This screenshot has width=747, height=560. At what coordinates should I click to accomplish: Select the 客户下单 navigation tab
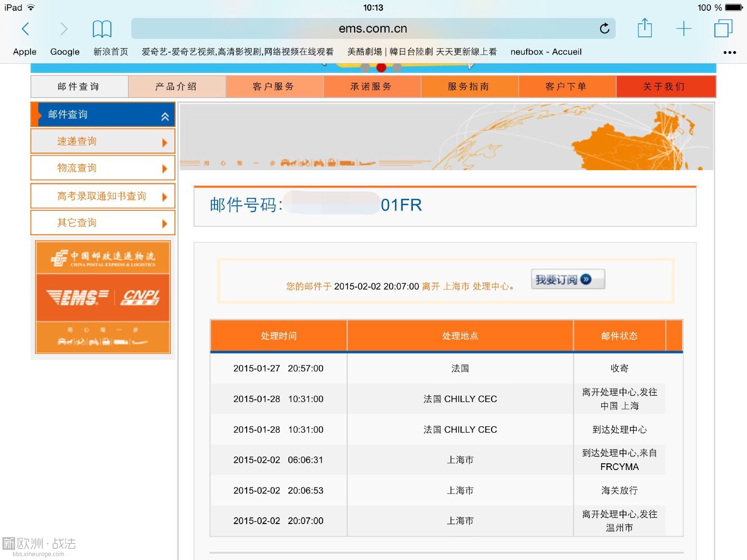point(567,87)
